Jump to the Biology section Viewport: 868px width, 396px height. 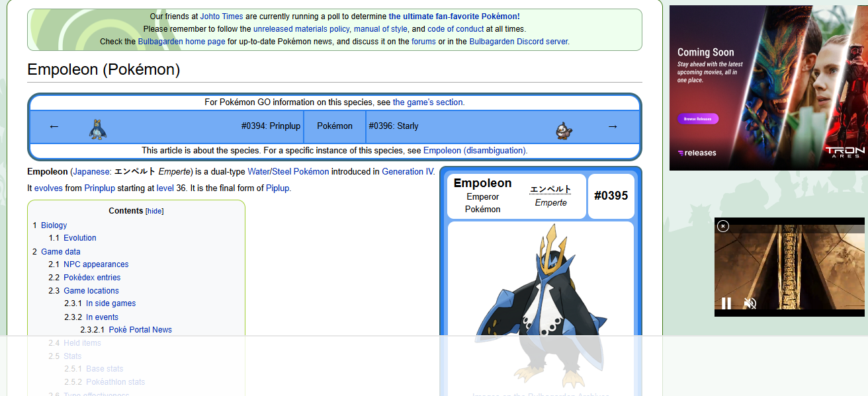54,225
